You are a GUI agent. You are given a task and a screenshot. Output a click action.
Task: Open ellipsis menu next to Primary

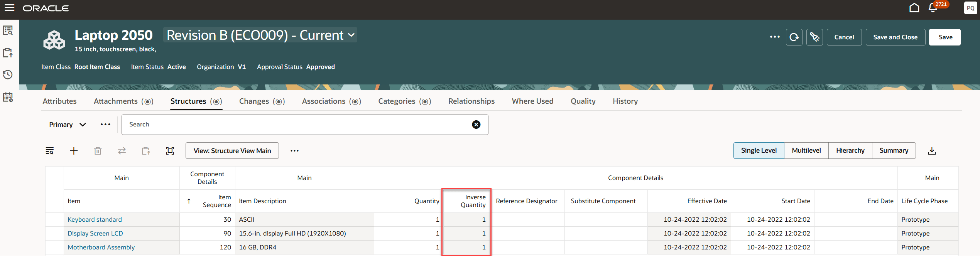(x=105, y=125)
